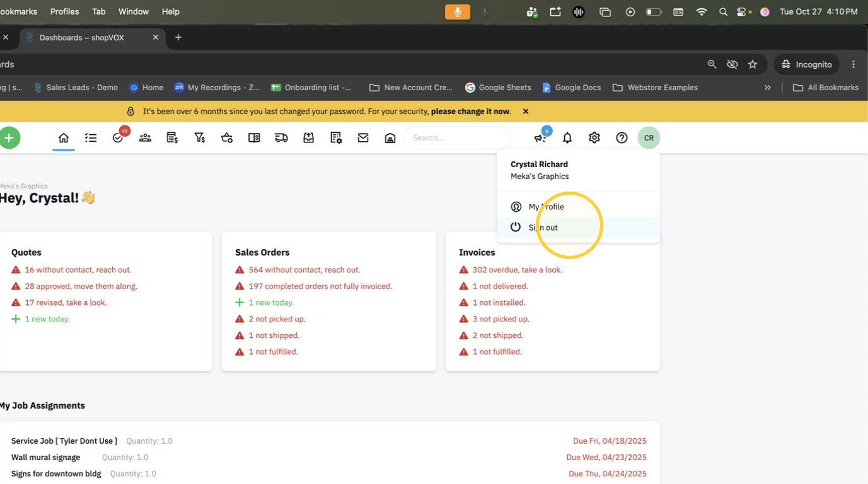Image resolution: width=868 pixels, height=484 pixels.
Task: Open the inbox tray download icon
Action: coord(308,137)
